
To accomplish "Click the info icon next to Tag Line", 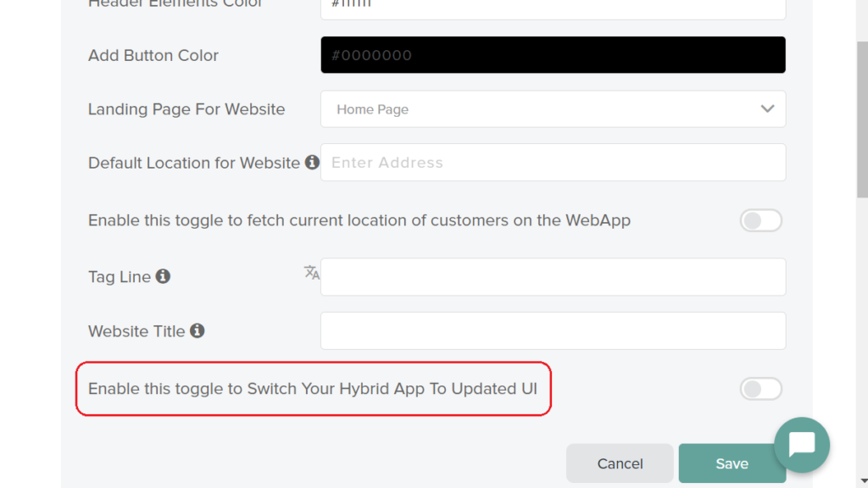I will click(x=164, y=275).
